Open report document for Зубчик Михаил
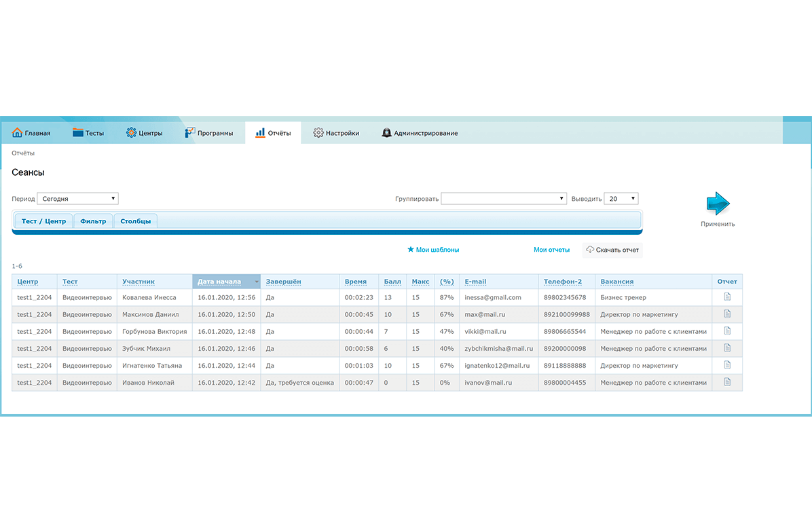Image resolution: width=812 pixels, height=532 pixels. (727, 348)
